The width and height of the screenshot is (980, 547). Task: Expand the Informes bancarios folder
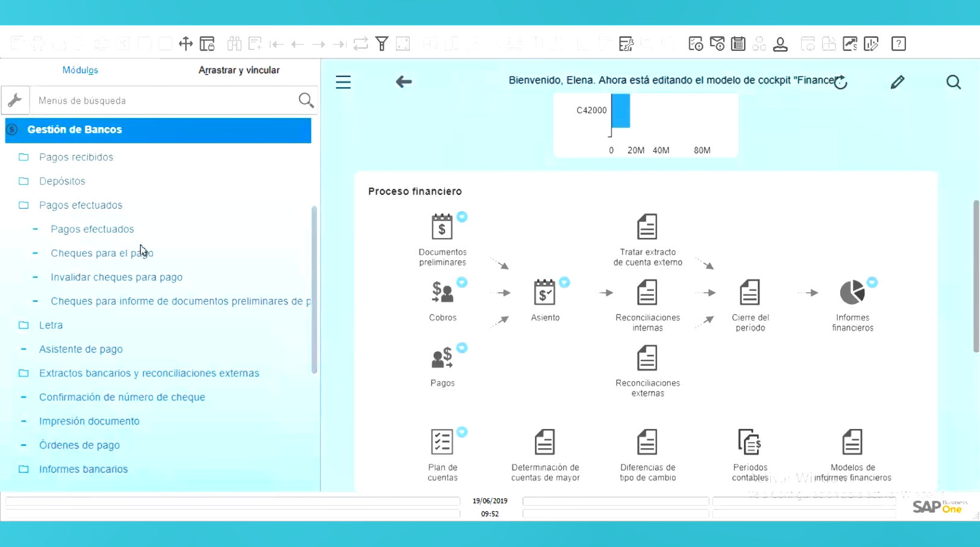pyautogui.click(x=24, y=469)
